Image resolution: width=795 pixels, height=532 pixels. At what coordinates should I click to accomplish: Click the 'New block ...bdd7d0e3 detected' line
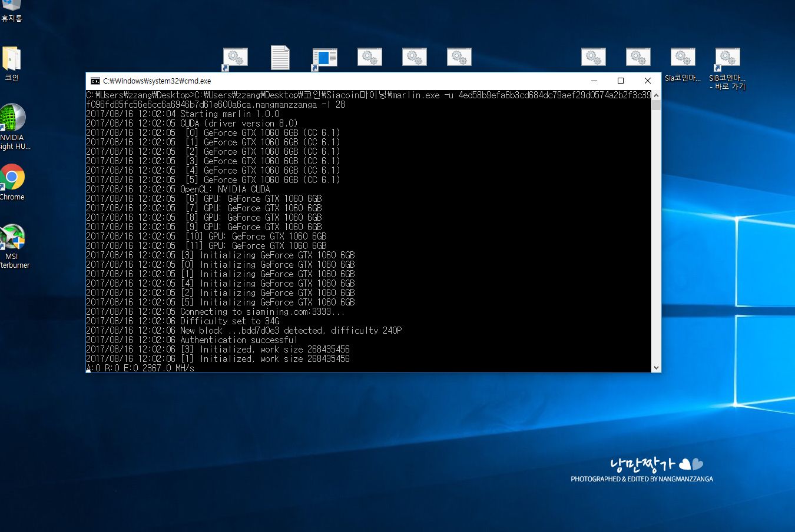point(244,331)
